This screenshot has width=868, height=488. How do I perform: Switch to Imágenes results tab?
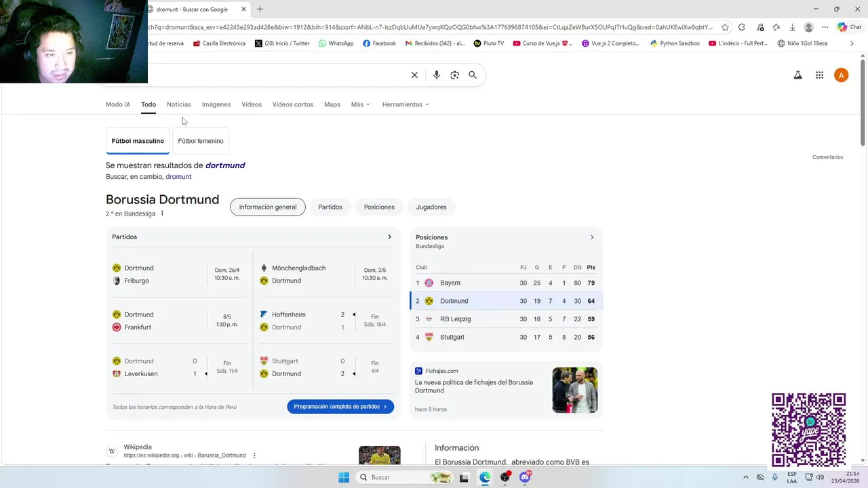click(216, 104)
